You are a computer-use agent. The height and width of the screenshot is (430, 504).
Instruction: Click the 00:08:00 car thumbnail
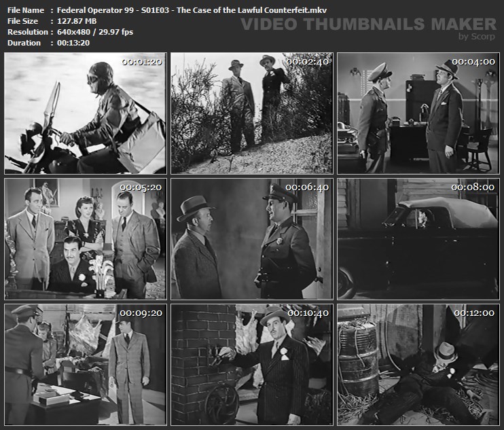click(x=418, y=239)
